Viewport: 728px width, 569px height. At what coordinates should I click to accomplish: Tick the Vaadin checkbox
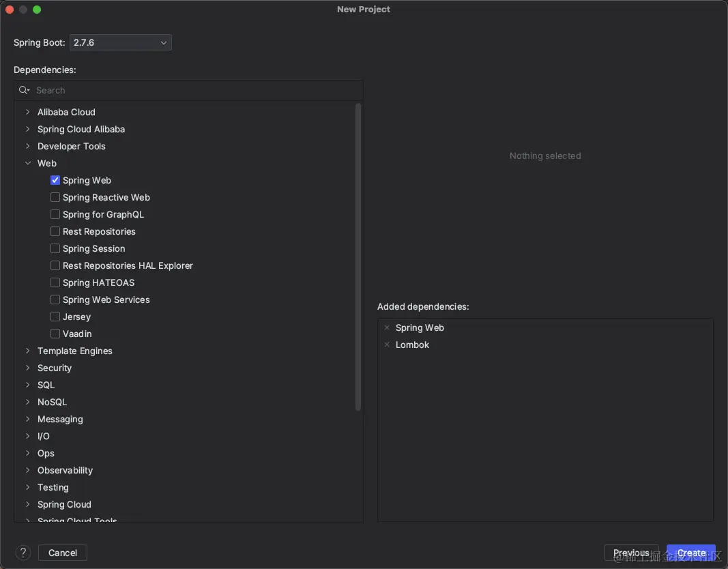55,334
